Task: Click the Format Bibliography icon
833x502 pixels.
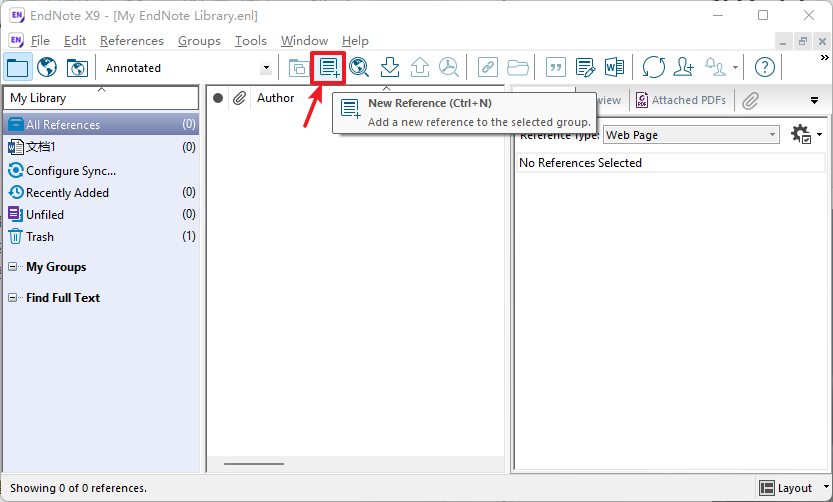Action: click(x=585, y=67)
